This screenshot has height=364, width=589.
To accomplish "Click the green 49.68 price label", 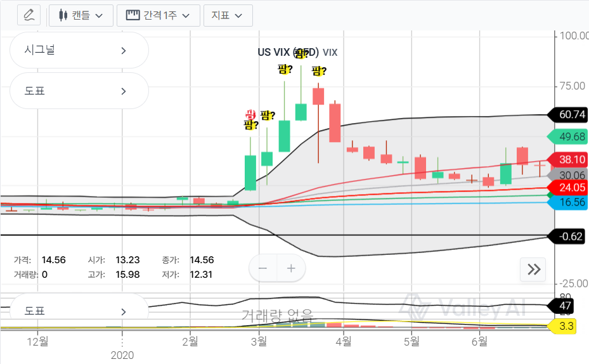I will tap(568, 137).
